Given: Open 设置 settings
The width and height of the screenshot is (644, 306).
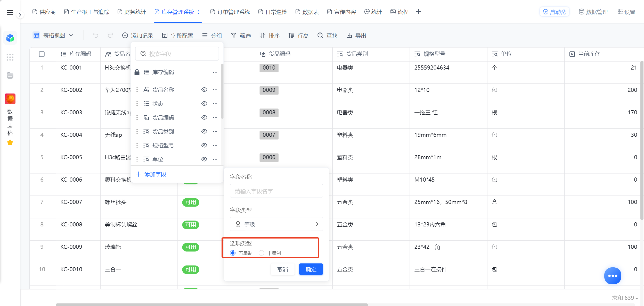Looking at the screenshot, I should (x=626, y=12).
